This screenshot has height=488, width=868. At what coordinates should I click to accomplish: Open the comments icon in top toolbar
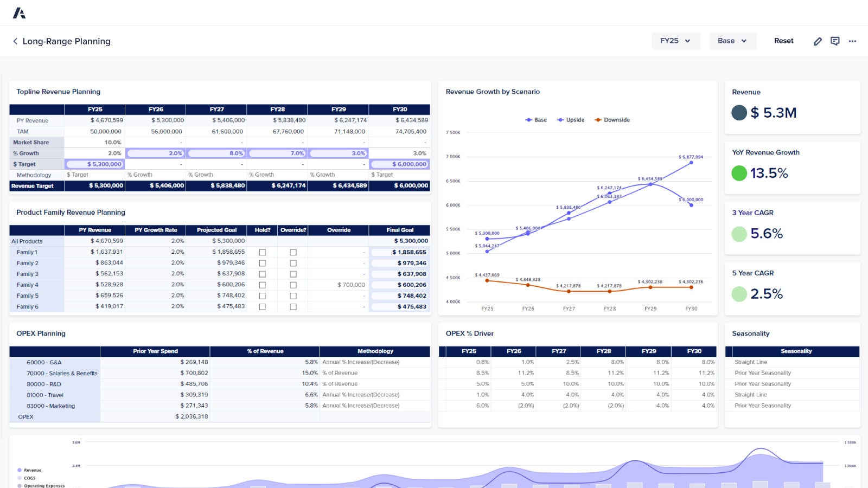[x=835, y=41]
